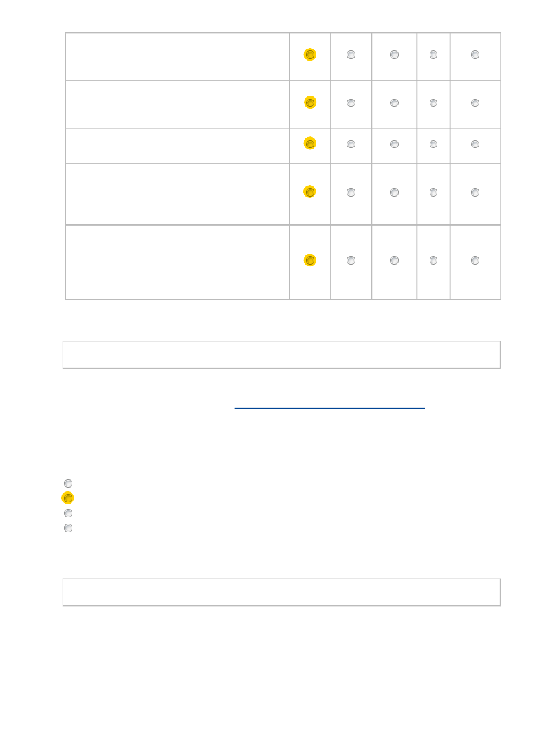
Task: Select the first option in the four-radio list
Action: [68, 483]
